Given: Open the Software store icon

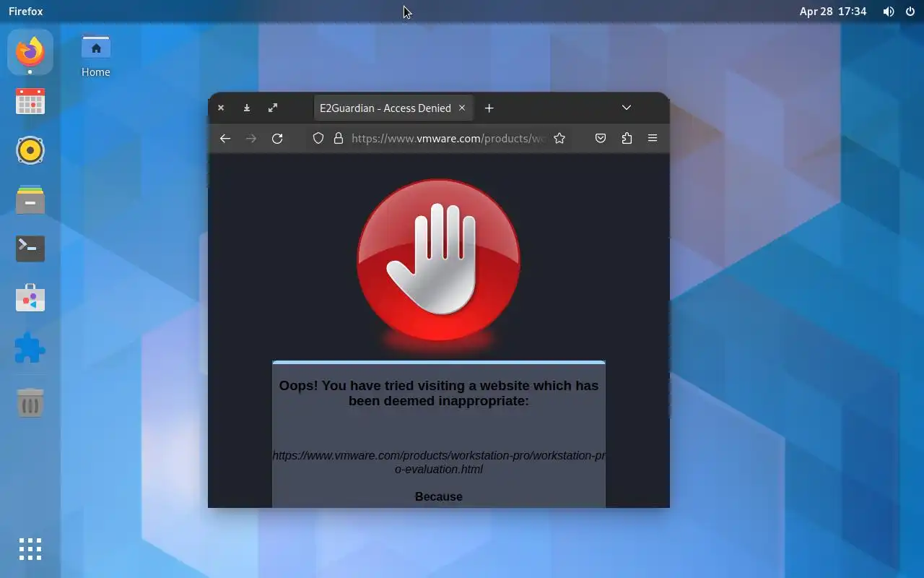Looking at the screenshot, I should click(30, 298).
